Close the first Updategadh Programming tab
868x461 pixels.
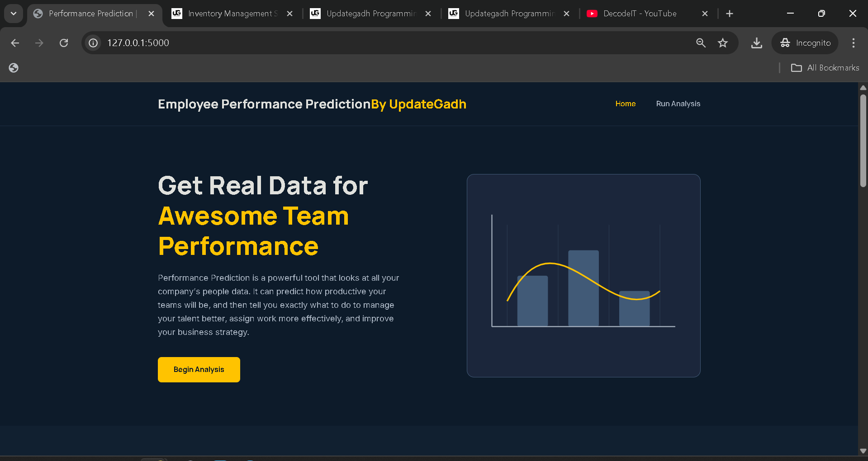click(x=428, y=14)
